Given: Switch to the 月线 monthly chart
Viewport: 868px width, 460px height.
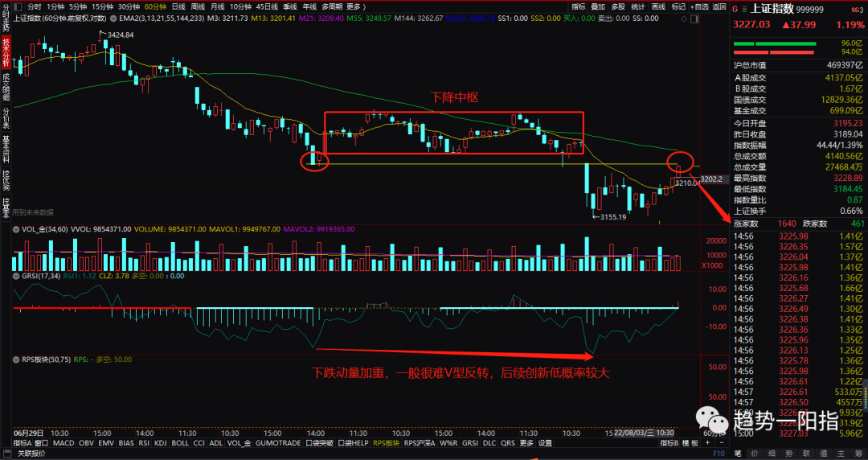Looking at the screenshot, I should pyautogui.click(x=217, y=6).
